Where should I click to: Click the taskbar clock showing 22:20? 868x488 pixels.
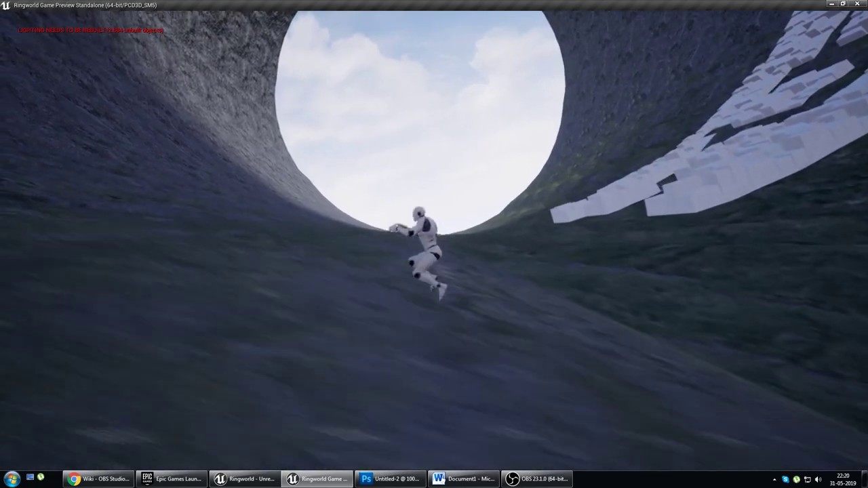843,480
